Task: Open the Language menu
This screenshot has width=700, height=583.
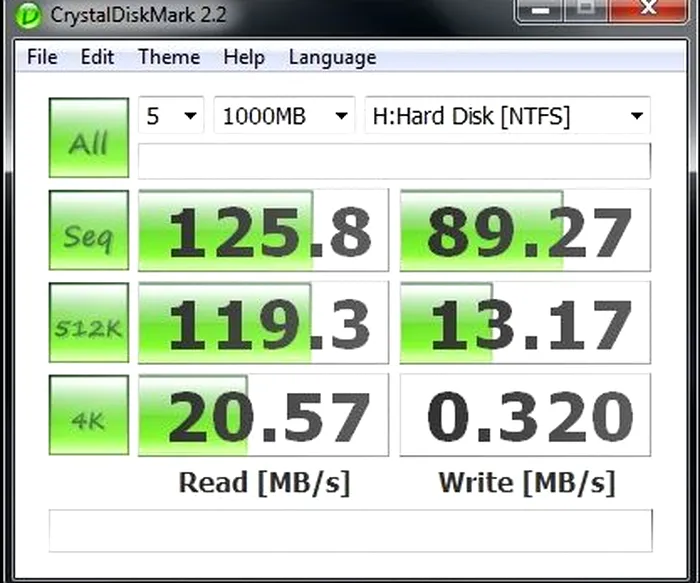Action: (333, 58)
